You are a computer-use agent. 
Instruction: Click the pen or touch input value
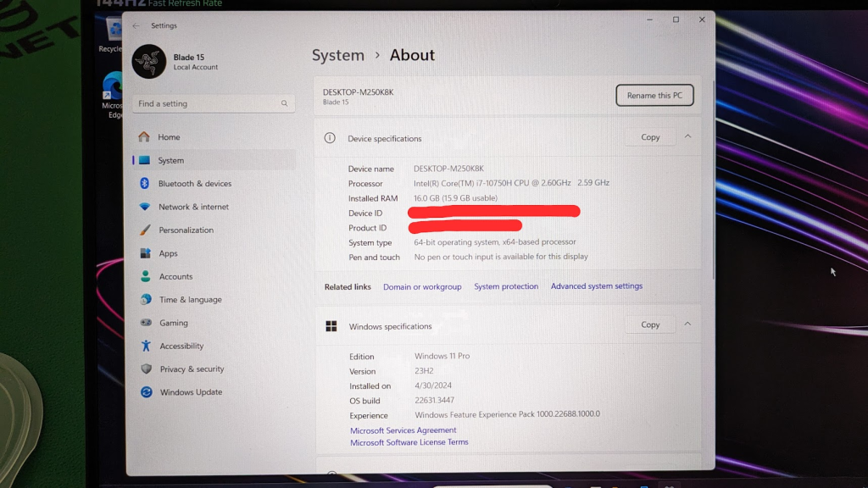[501, 257]
